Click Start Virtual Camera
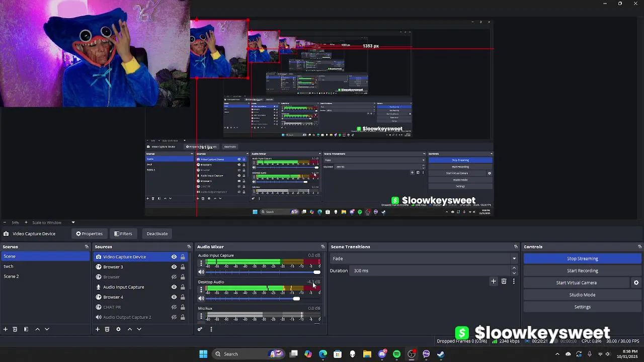 pyautogui.click(x=576, y=283)
